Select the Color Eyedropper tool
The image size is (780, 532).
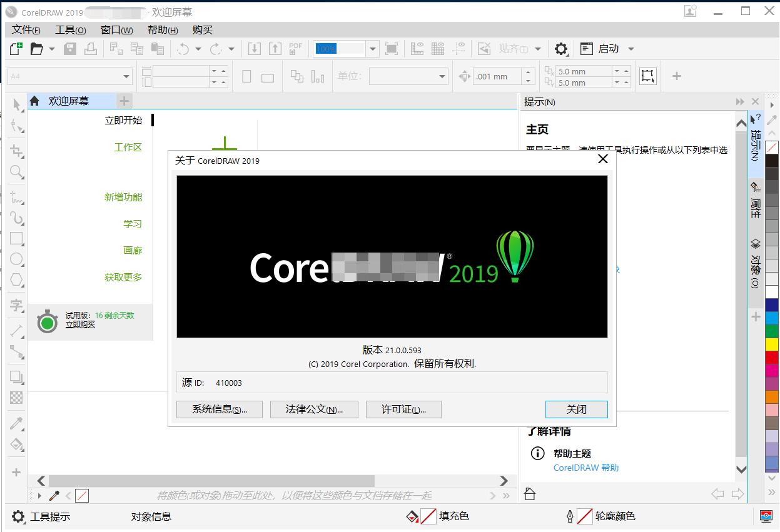(x=15, y=423)
